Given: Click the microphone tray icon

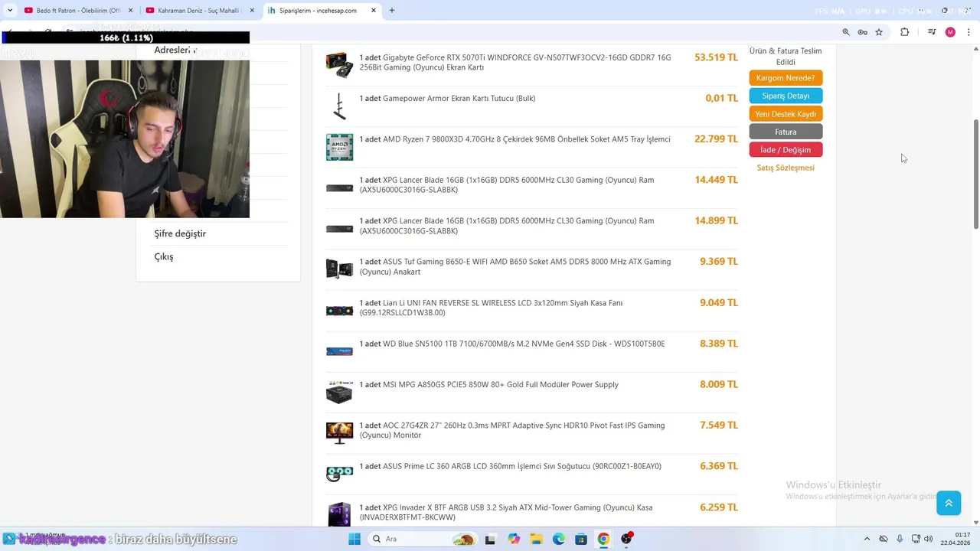Looking at the screenshot, I should pos(900,539).
